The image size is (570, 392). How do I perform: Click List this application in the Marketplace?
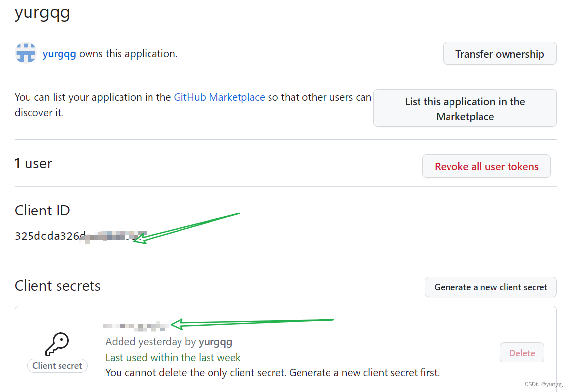coord(464,108)
